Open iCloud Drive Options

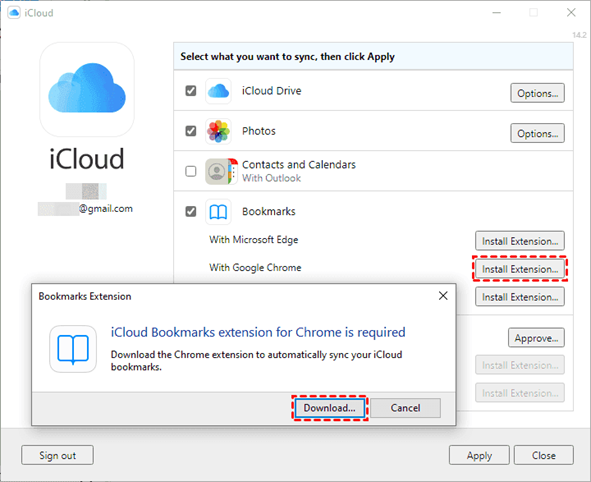point(537,93)
